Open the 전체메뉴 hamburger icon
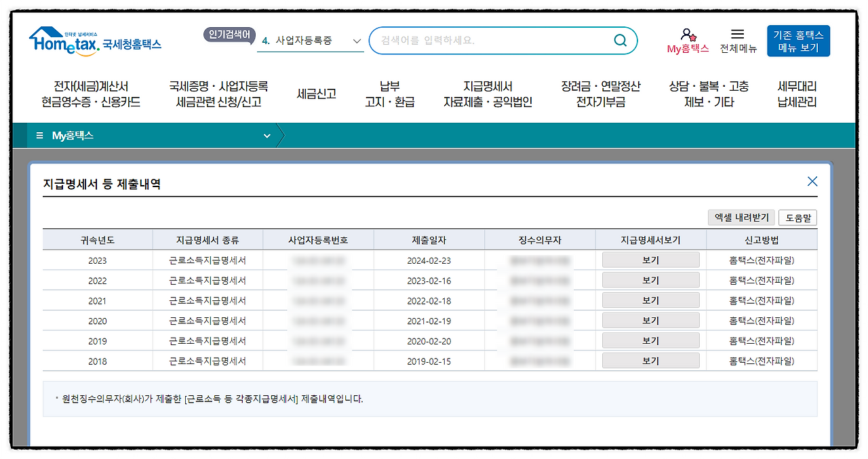Image resolution: width=868 pixels, height=459 pixels. click(x=738, y=34)
